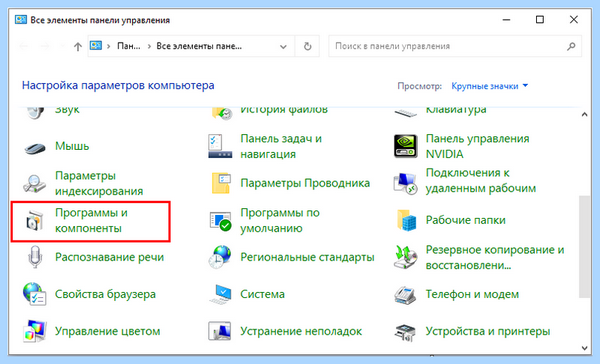Screen dimensions: 600x364
Task: Open the Программы и компоненты link
Action: [91, 220]
